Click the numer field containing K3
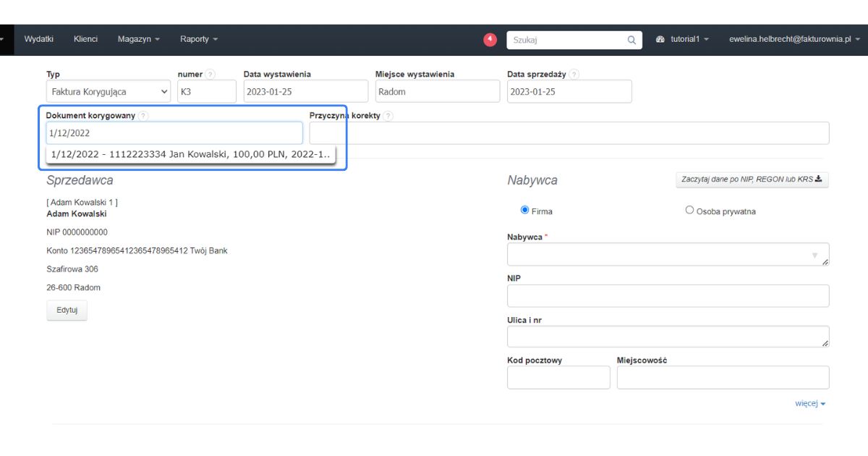Image resolution: width=868 pixels, height=456 pixels. [x=207, y=92]
